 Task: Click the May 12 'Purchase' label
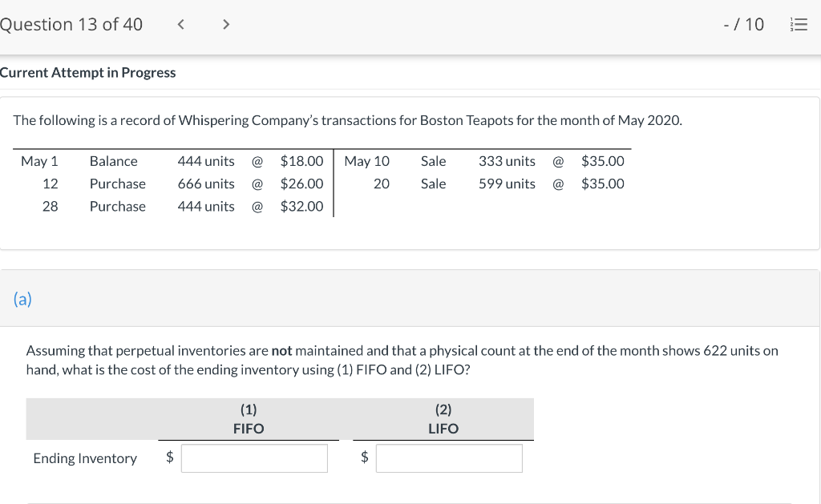coord(118,183)
